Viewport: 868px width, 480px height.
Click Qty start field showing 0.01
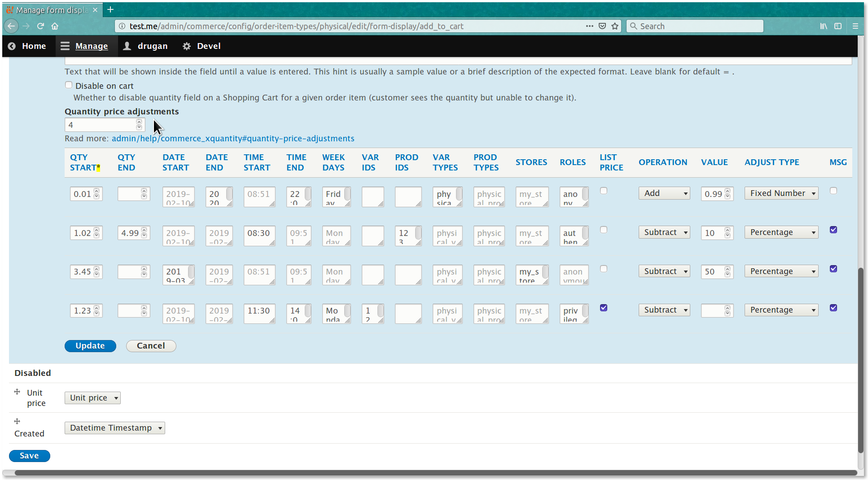pos(86,194)
